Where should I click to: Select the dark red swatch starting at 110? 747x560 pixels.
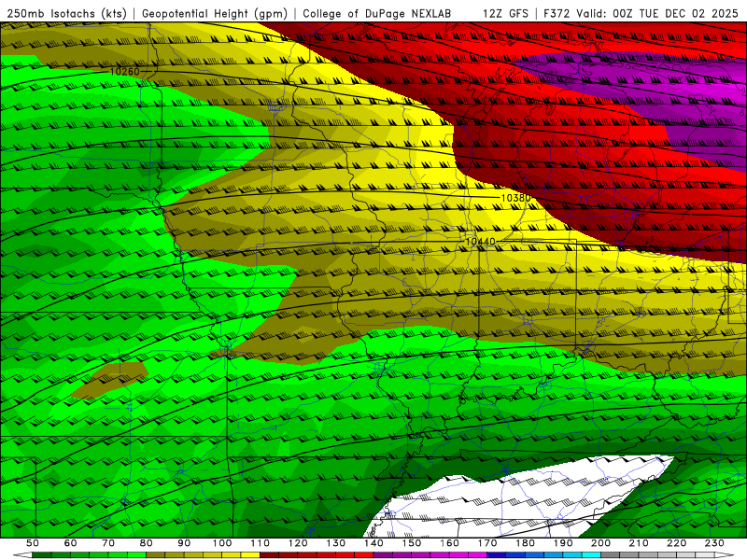pos(270,555)
